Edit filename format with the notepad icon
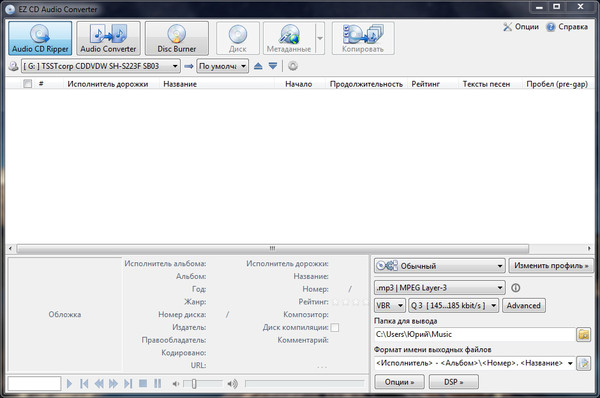 point(584,363)
